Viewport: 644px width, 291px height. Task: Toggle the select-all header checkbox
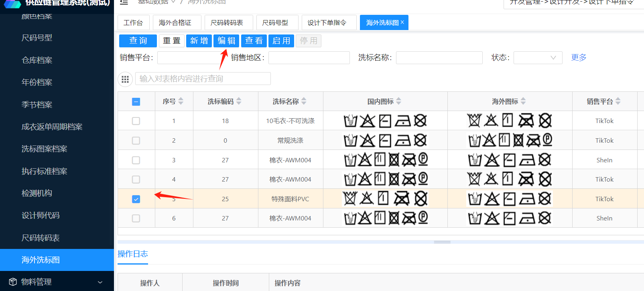[136, 102]
